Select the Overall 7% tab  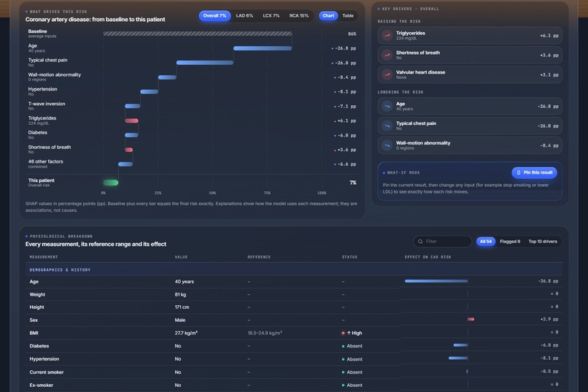(214, 16)
